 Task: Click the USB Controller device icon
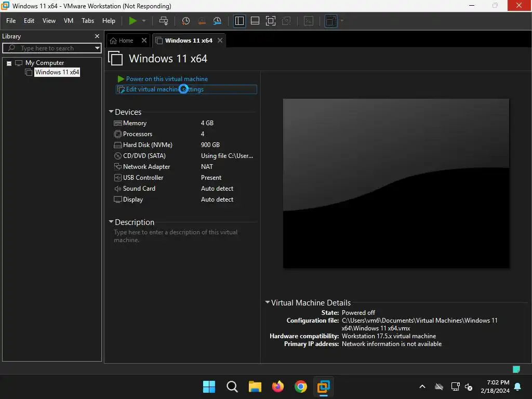(118, 178)
